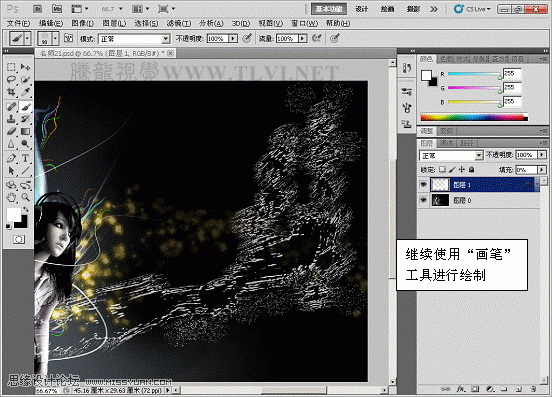The width and height of the screenshot is (552, 397).
Task: Hide layer 图层 1 with its eye icon
Action: click(424, 184)
